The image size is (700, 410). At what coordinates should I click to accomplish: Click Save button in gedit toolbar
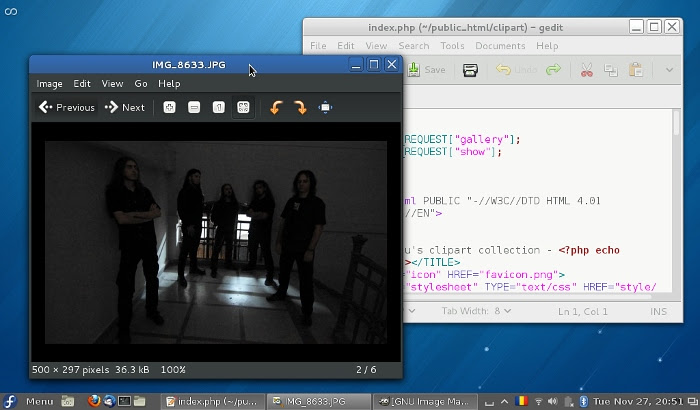(x=426, y=70)
